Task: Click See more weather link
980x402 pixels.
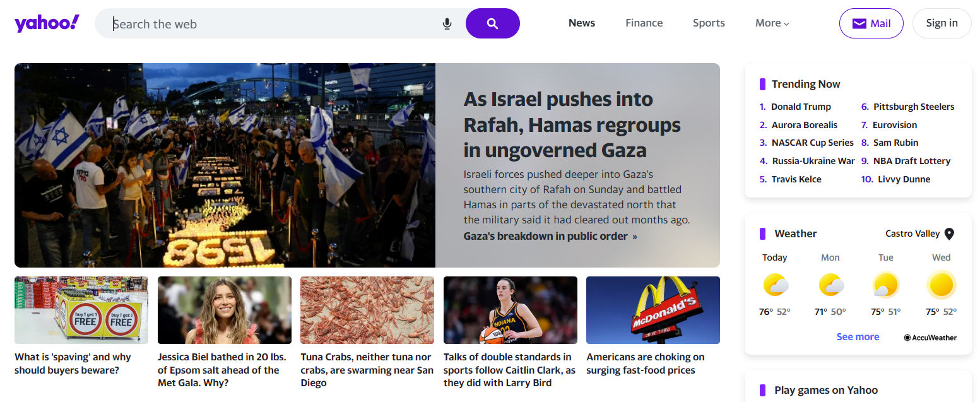Action: click(x=858, y=337)
